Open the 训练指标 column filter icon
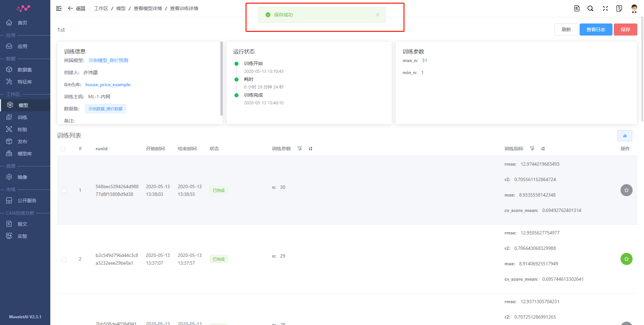Image resolution: width=644 pixels, height=325 pixels. [532, 149]
